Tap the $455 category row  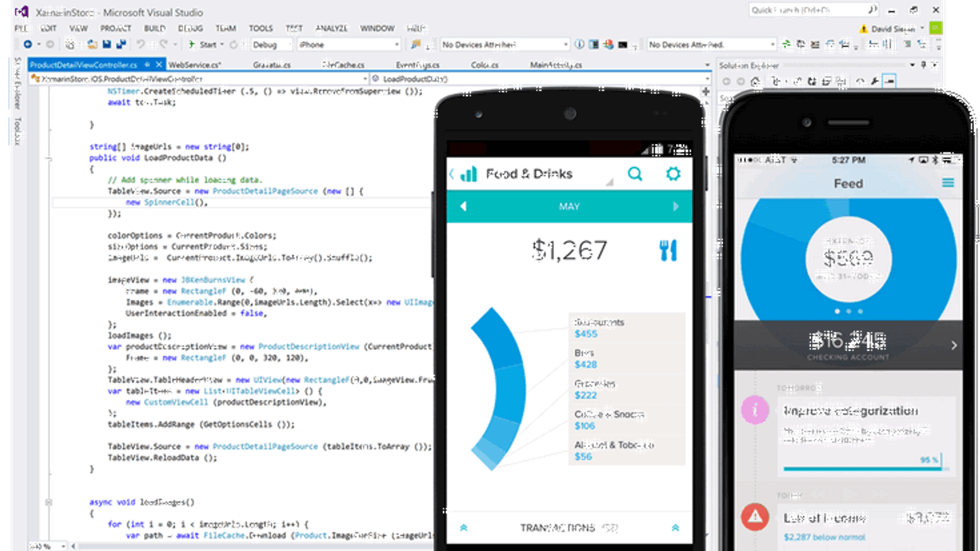[627, 328]
